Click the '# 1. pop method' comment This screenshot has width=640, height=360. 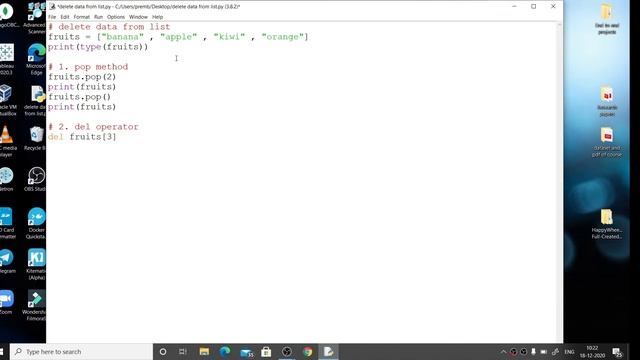[x=88, y=67]
